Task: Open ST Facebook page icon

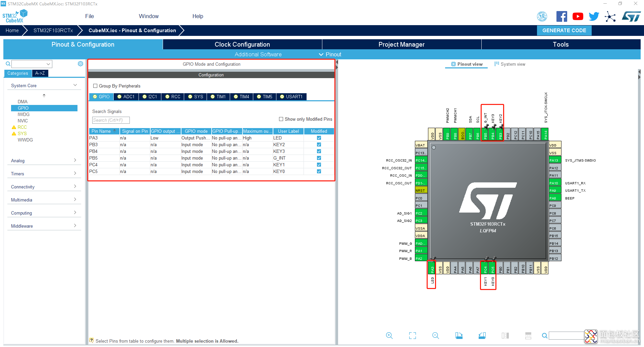Action: tap(562, 16)
